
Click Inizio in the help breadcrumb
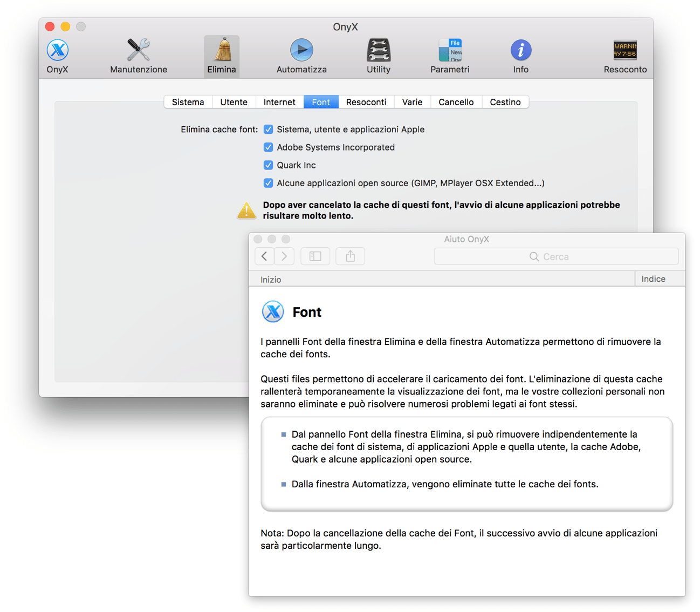tap(270, 279)
